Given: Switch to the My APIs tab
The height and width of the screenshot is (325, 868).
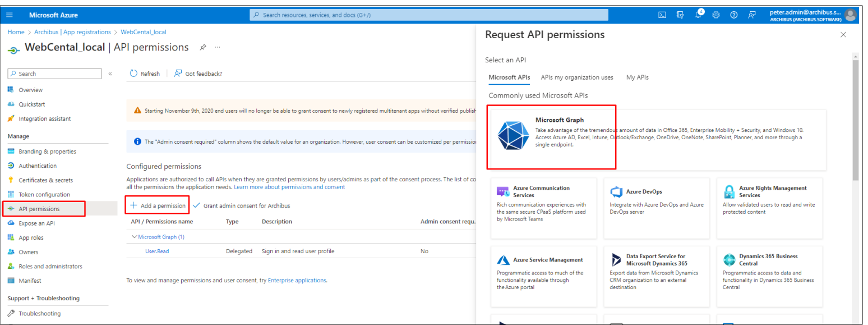Looking at the screenshot, I should coord(637,77).
